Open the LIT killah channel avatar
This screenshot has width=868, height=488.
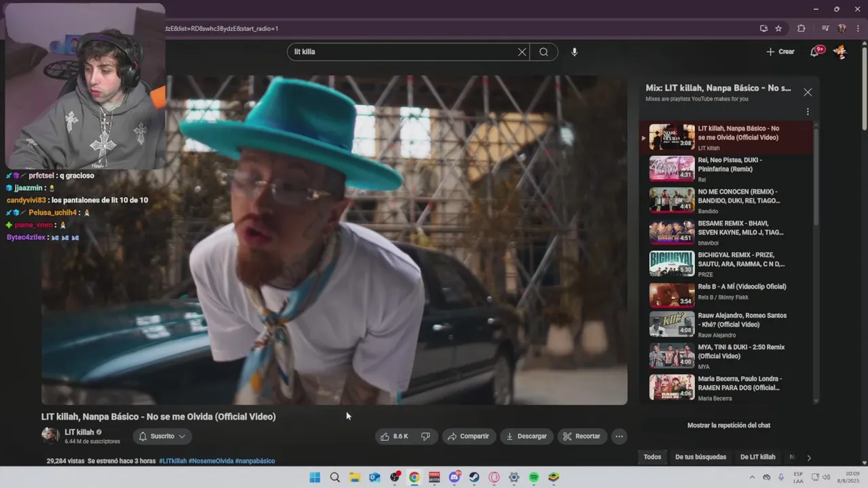click(50, 436)
